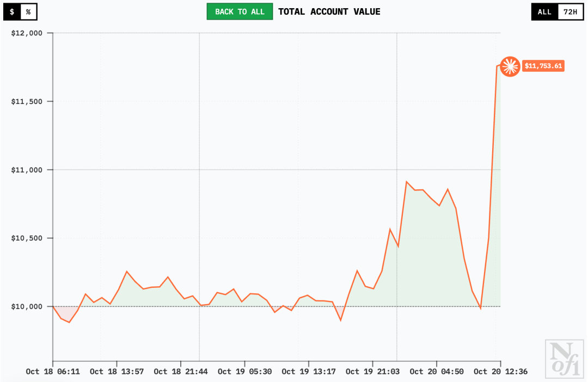Click the TOTAL ACCOUNT VALUE title
The height and width of the screenshot is (382, 588).
[x=329, y=11]
